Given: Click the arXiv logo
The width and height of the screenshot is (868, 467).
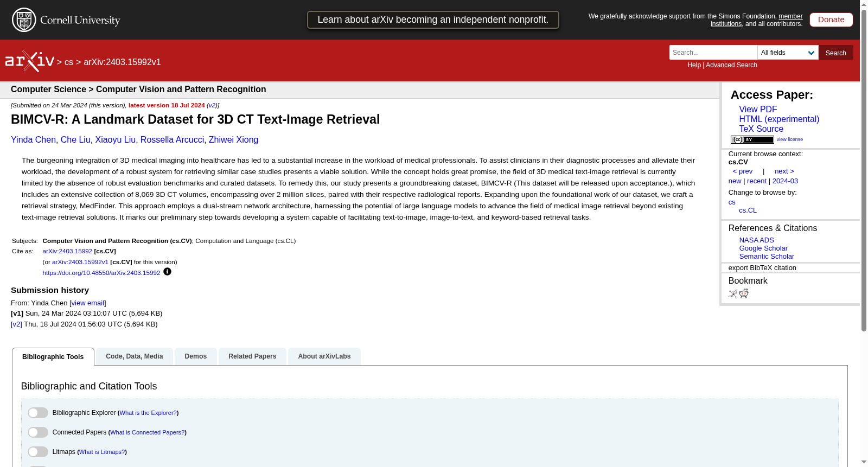Looking at the screenshot, I should [x=30, y=61].
